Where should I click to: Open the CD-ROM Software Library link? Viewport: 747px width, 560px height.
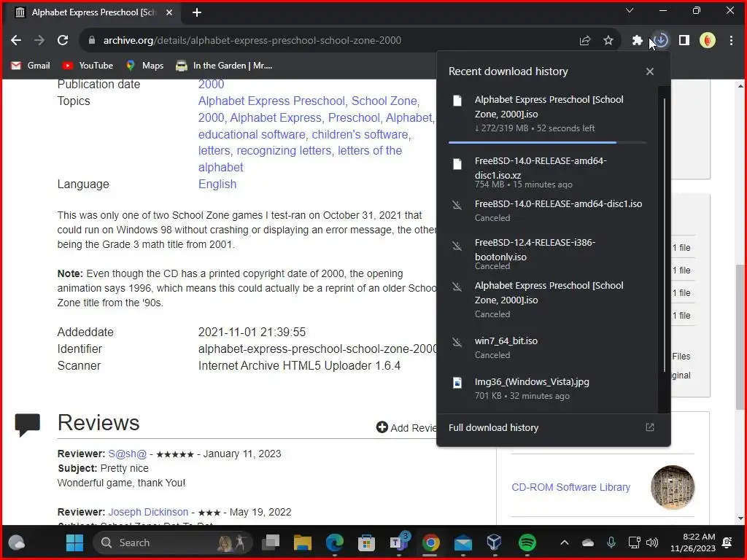pos(570,487)
